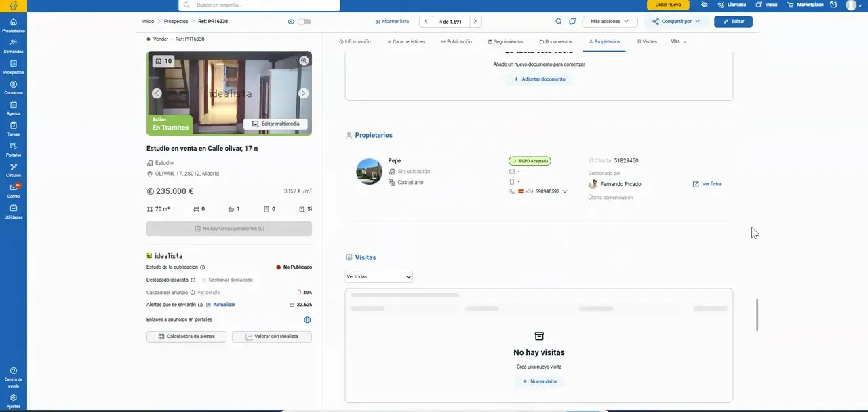The image size is (868, 412).
Task: Open the Más acciones dropdown
Action: pyautogui.click(x=610, y=22)
